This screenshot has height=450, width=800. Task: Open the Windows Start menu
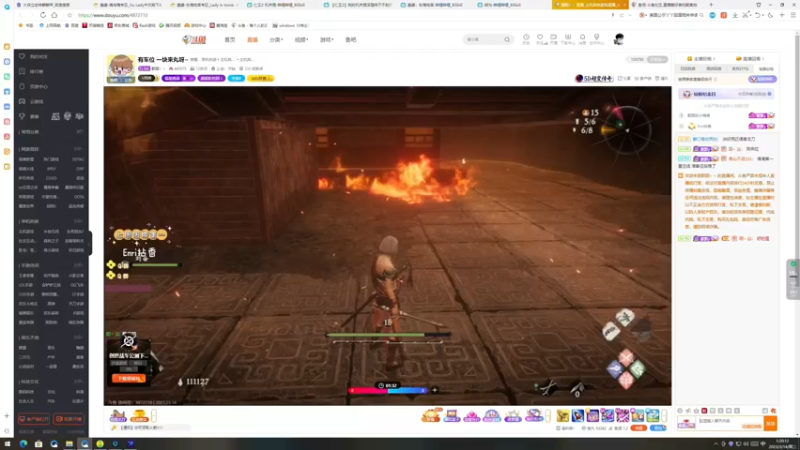7,444
